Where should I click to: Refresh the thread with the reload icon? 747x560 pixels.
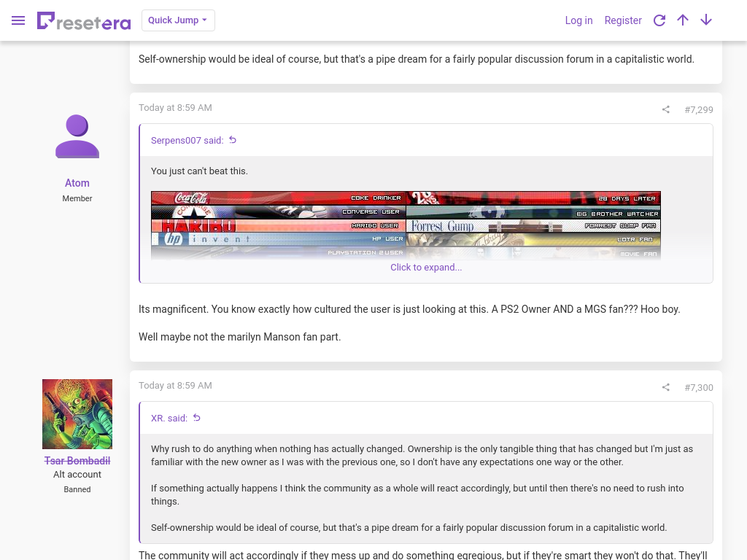pyautogui.click(x=659, y=20)
